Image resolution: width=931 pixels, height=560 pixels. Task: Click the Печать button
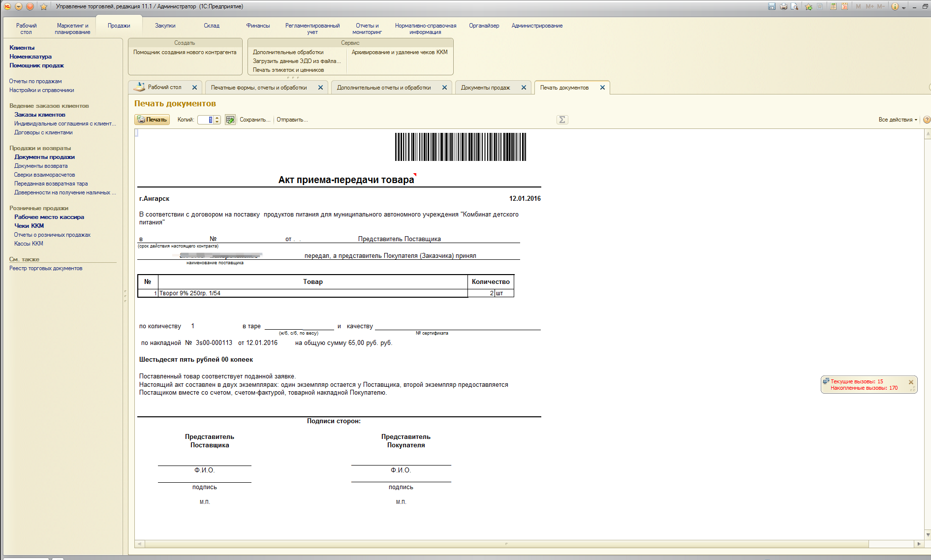(x=152, y=120)
